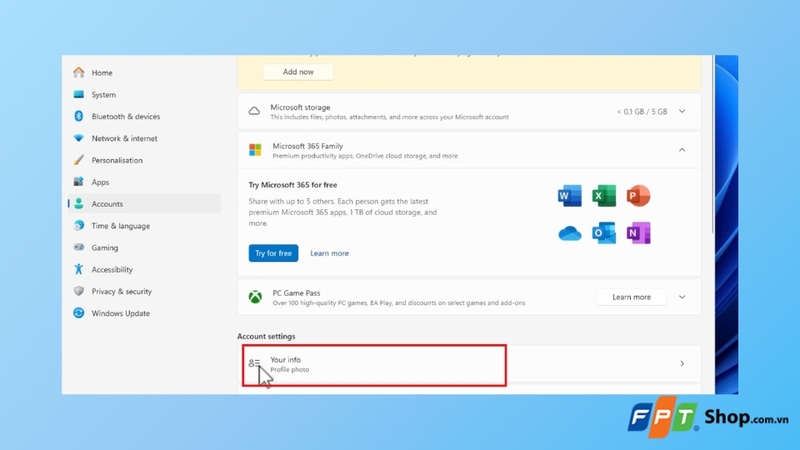Click the Microsoft 365 Family heading
The image size is (800, 450).
(308, 146)
